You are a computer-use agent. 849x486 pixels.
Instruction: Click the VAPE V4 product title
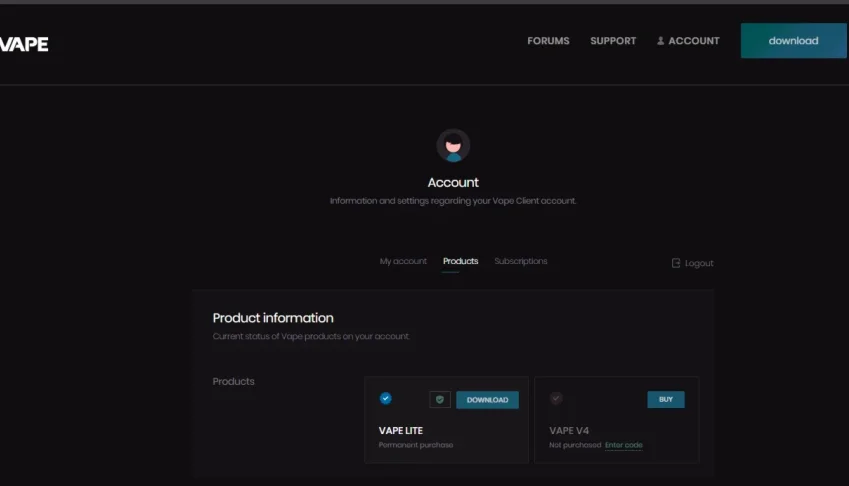pyautogui.click(x=569, y=431)
